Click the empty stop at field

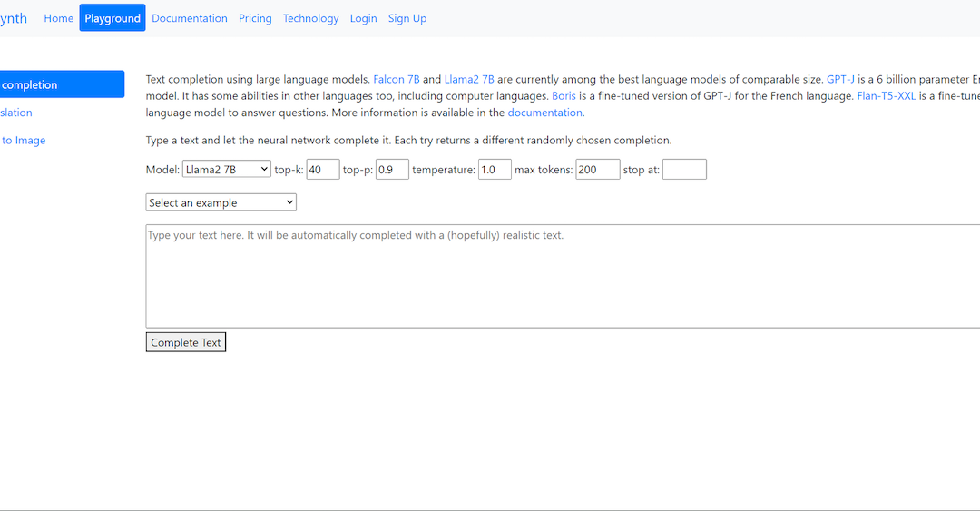[x=684, y=169]
